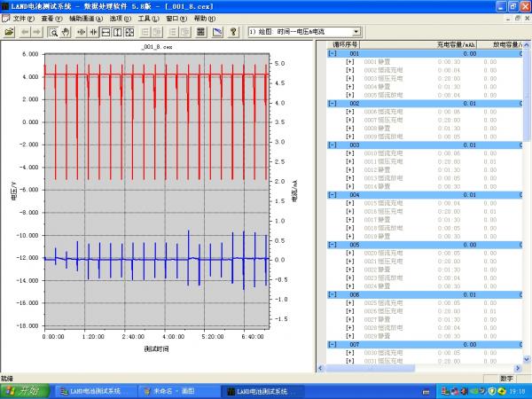Collapse cycle 001 tree row
532x399 pixels.
pyautogui.click(x=332, y=54)
